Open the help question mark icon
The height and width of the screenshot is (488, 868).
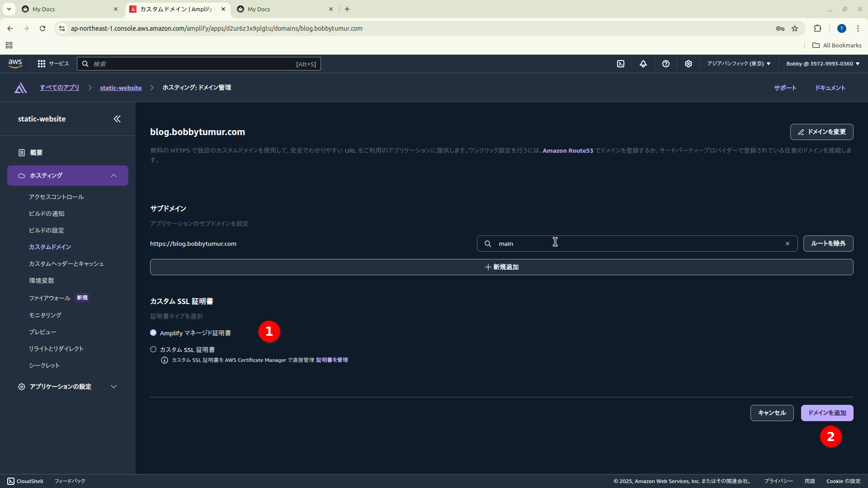(x=665, y=64)
